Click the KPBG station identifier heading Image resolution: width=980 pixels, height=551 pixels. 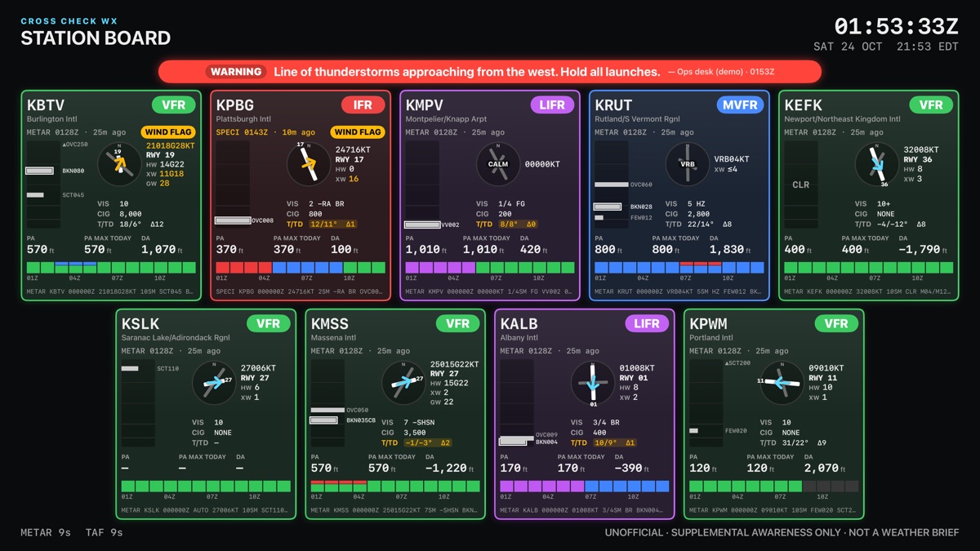point(235,105)
